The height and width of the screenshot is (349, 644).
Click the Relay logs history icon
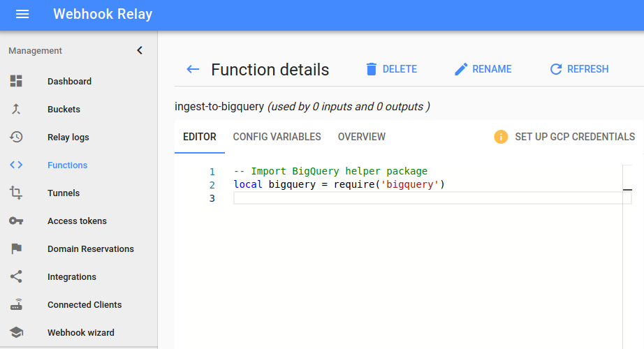16,137
